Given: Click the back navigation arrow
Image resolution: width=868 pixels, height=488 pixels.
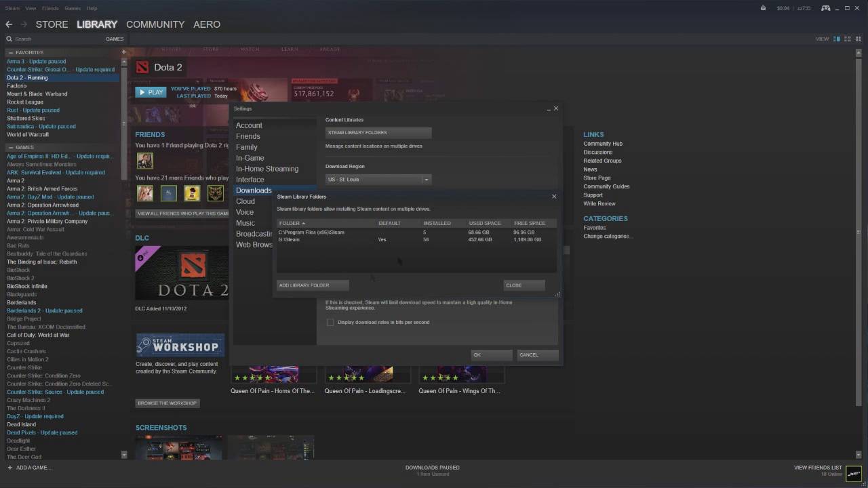Looking at the screenshot, I should [9, 24].
